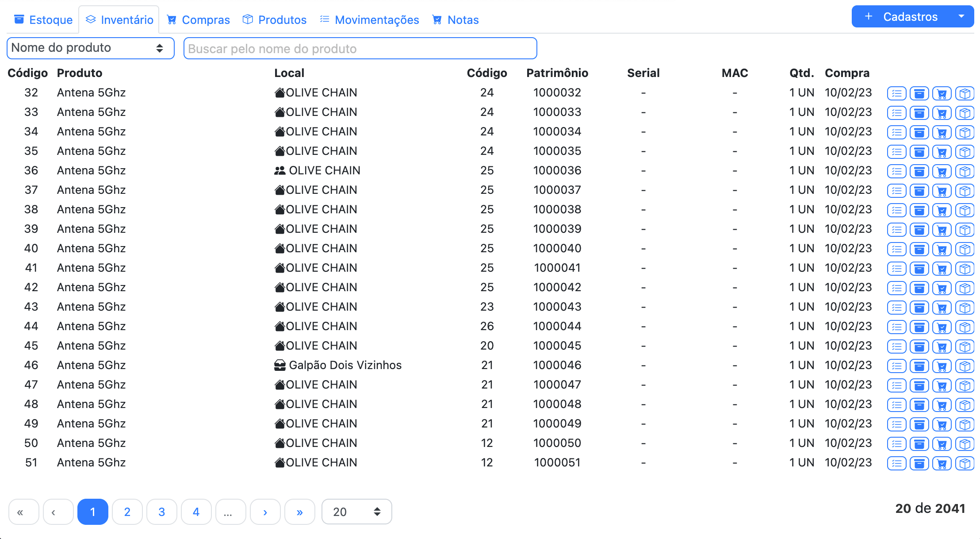Select the purchase cart icon for patrimônio 1000034
This screenshot has height=539, width=980.
click(942, 132)
